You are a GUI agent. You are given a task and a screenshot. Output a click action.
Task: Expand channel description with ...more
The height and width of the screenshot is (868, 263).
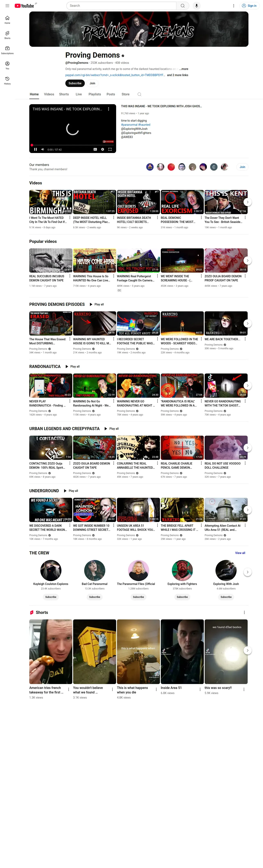point(184,69)
